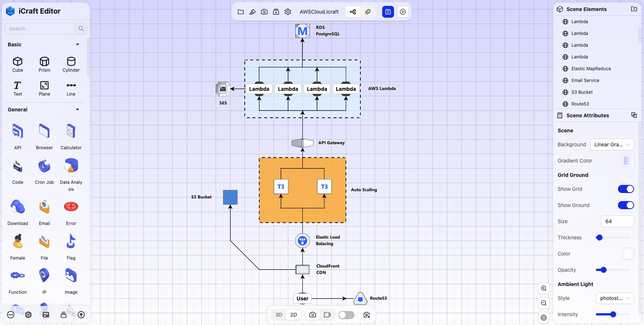644x325 pixels.
Task: Adjust the Intensity slider
Action: tap(613, 314)
